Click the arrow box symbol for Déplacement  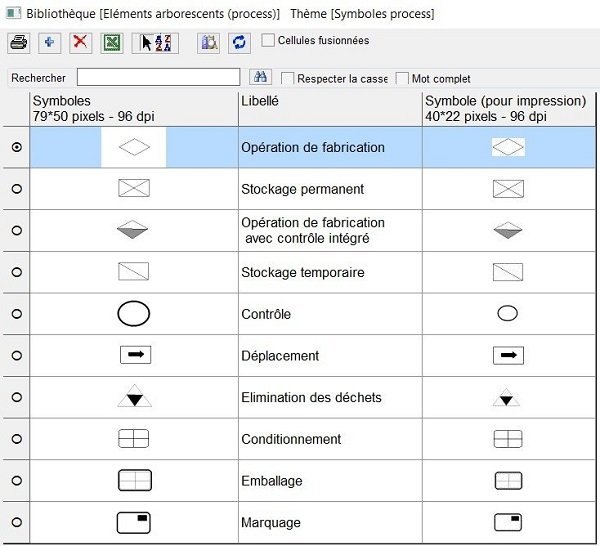point(135,355)
